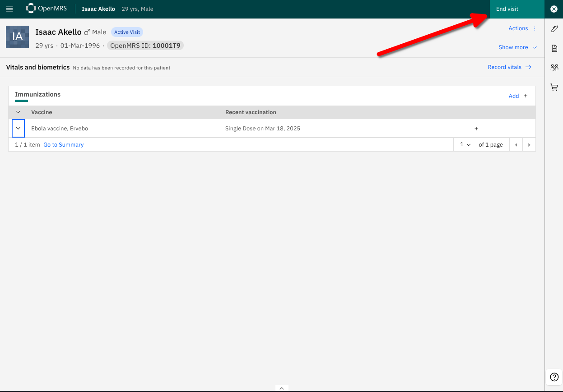Click the help question mark icon
This screenshot has width=563, height=392.
point(554,377)
